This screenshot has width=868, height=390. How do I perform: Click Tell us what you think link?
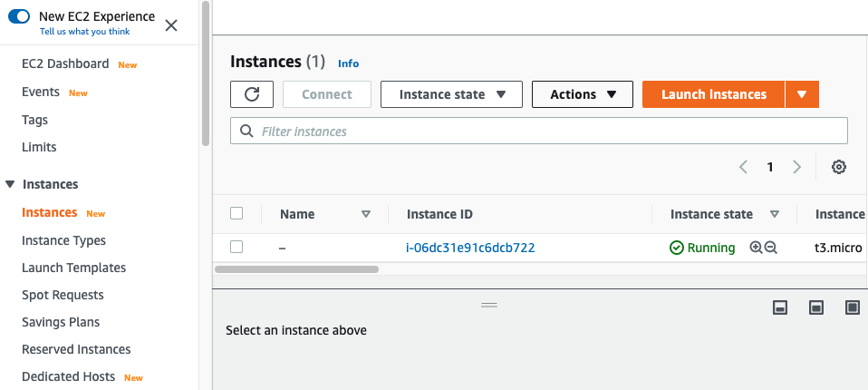point(84,32)
